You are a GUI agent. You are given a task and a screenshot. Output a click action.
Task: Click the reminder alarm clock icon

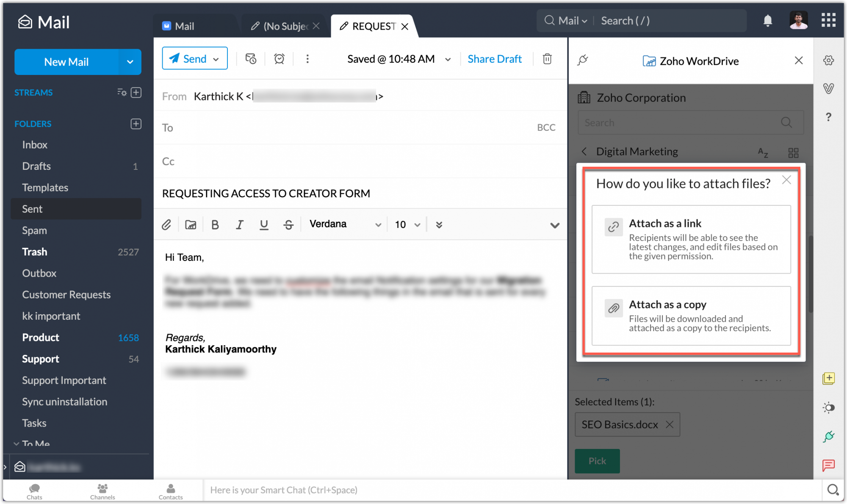[279, 59]
